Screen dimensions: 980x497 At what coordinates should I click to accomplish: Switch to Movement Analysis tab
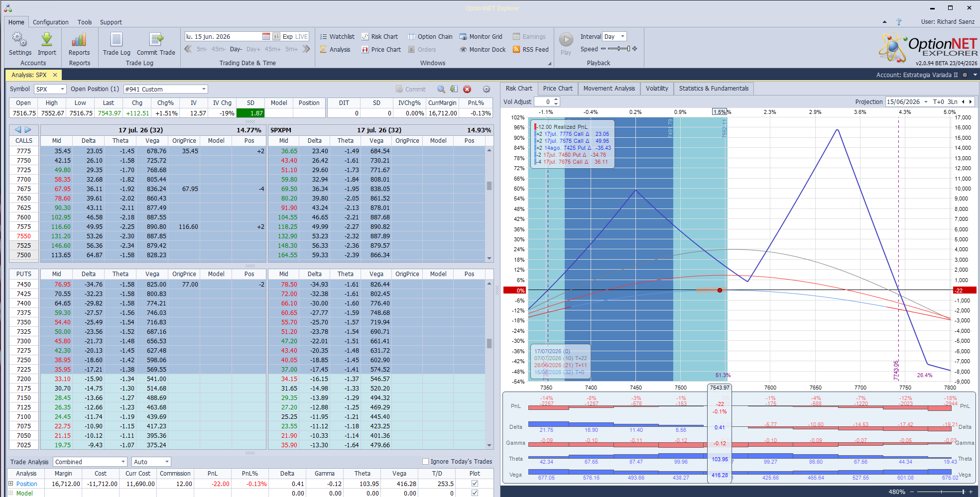609,89
